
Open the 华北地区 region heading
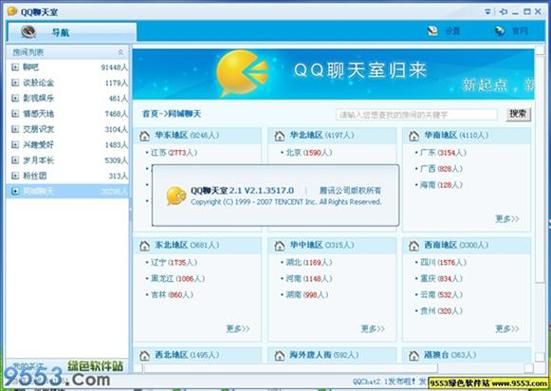[x=306, y=135]
